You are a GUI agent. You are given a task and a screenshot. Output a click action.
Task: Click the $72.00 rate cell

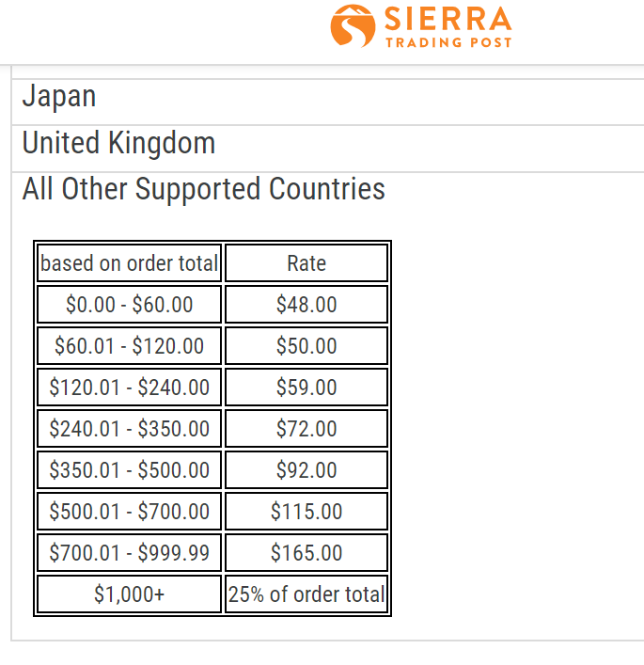306,428
